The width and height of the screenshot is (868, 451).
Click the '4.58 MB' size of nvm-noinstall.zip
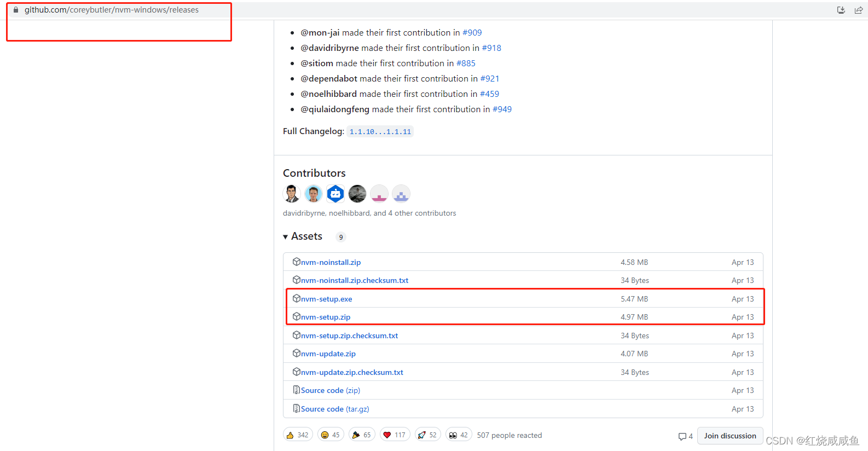click(634, 262)
